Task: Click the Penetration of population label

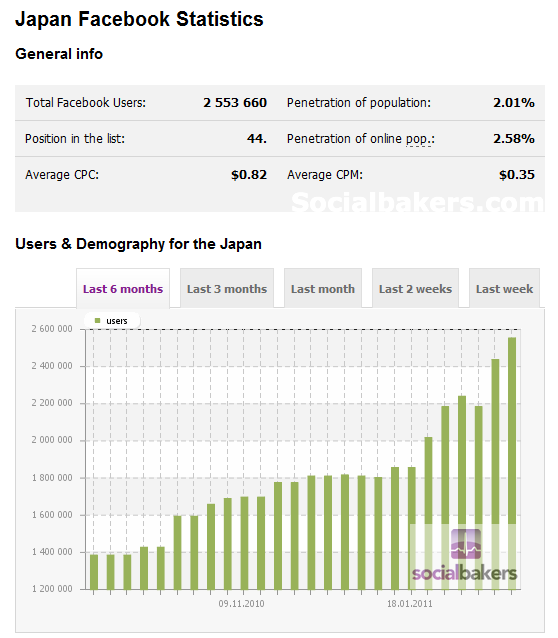Action: (359, 103)
